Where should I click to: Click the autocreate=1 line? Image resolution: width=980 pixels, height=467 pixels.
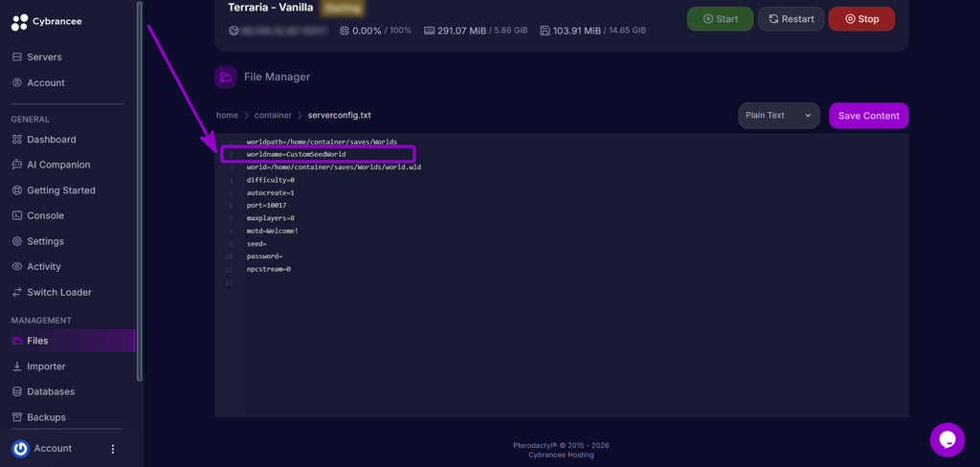[271, 193]
